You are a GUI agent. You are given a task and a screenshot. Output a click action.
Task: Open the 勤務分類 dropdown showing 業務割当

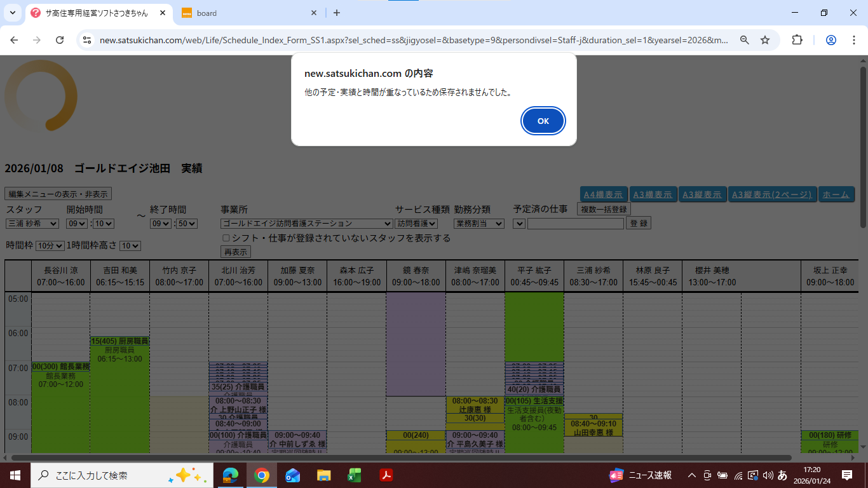(479, 224)
